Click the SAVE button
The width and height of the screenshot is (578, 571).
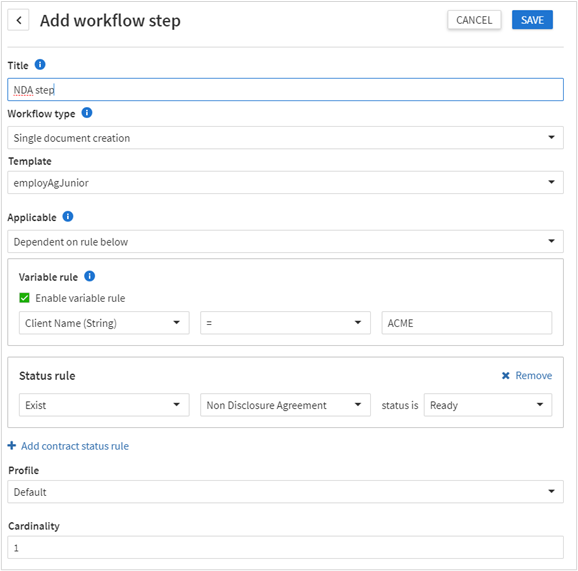coord(532,20)
